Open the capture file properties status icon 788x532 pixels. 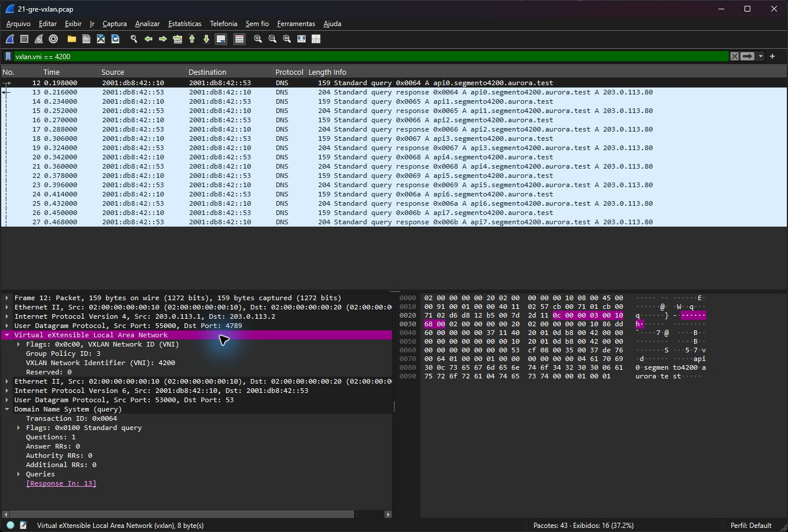click(23, 525)
